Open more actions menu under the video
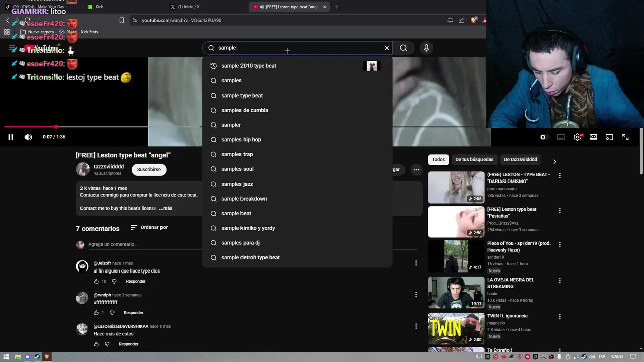This screenshot has height=362, width=644. tap(416, 170)
